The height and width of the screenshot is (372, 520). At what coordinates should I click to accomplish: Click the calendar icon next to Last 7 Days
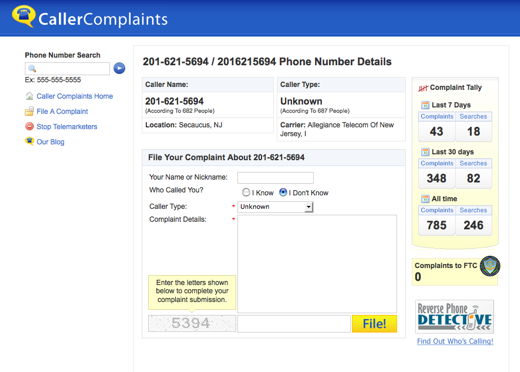425,105
